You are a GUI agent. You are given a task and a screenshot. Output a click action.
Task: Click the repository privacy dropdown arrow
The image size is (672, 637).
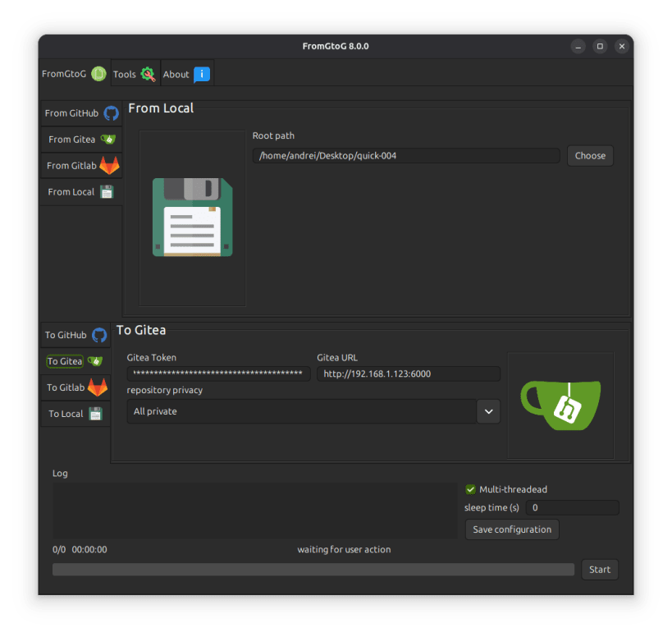(488, 411)
